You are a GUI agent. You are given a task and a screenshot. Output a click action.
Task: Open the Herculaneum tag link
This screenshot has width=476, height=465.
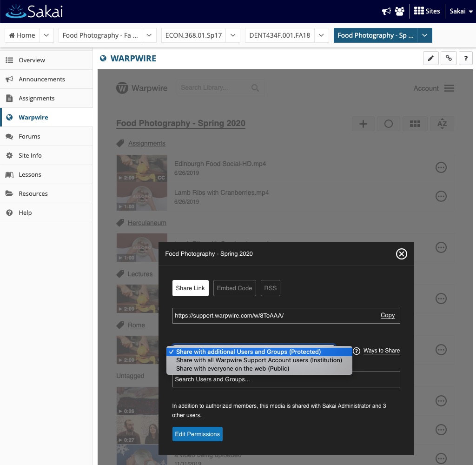(x=147, y=223)
